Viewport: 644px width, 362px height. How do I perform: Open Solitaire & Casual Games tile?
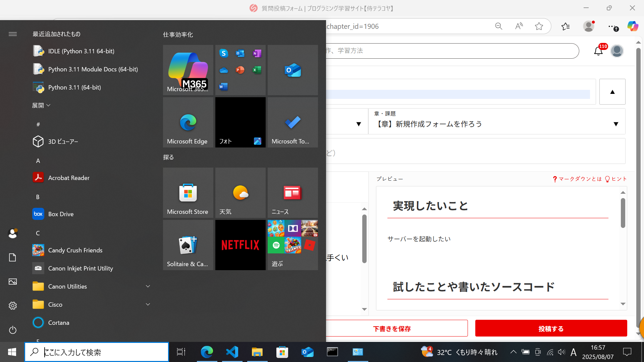(188, 245)
